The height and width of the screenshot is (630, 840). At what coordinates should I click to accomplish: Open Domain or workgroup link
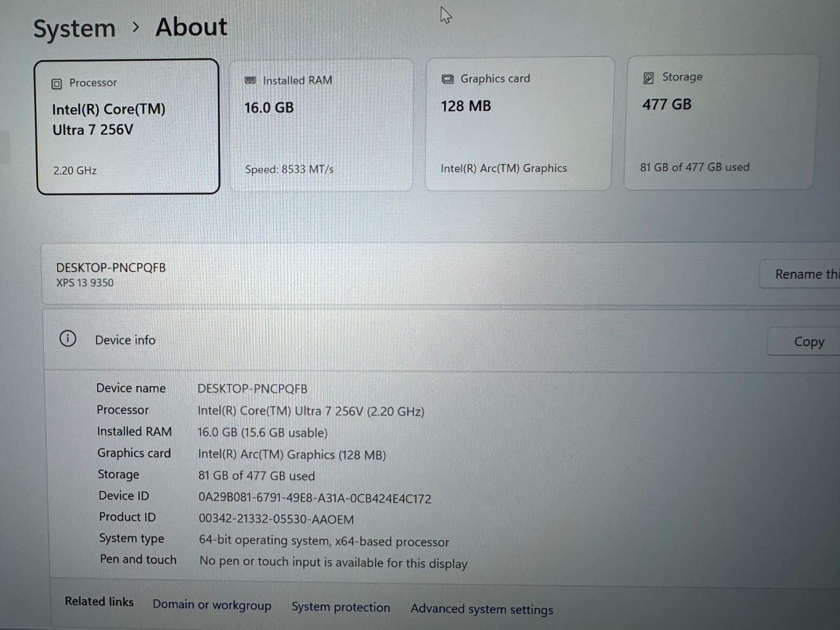coord(212,605)
